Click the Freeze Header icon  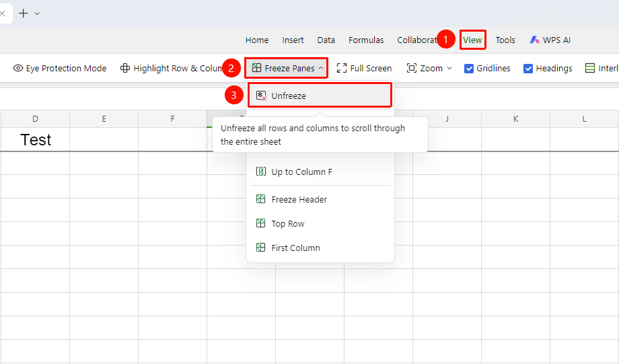(260, 199)
